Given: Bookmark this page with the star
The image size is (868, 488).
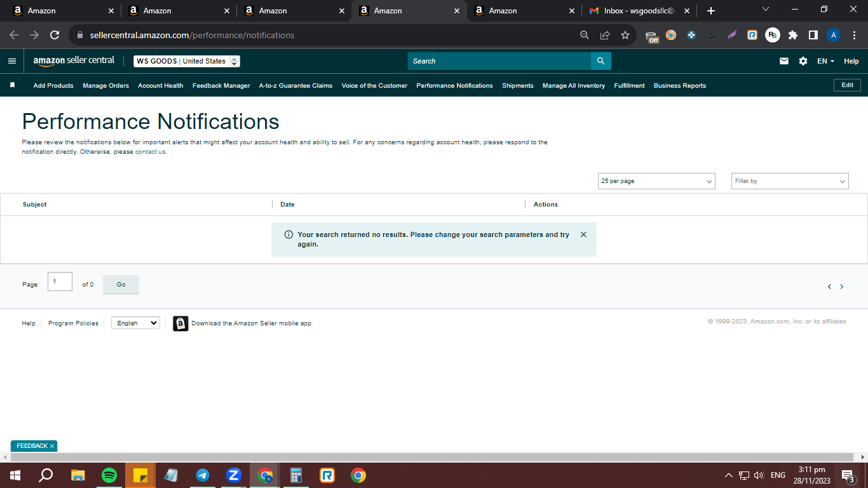Looking at the screenshot, I should point(625,35).
